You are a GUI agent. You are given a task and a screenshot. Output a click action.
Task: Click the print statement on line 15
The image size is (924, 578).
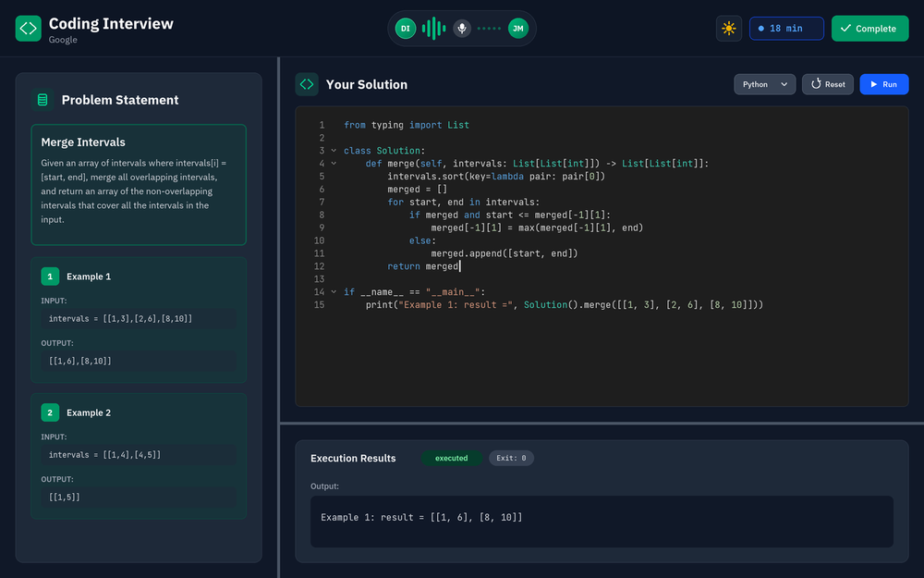coord(565,305)
